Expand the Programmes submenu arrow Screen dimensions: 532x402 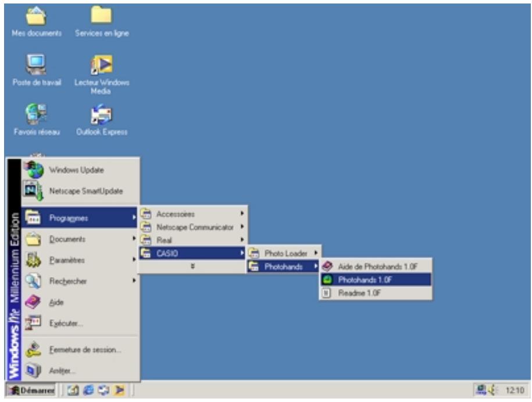134,217
